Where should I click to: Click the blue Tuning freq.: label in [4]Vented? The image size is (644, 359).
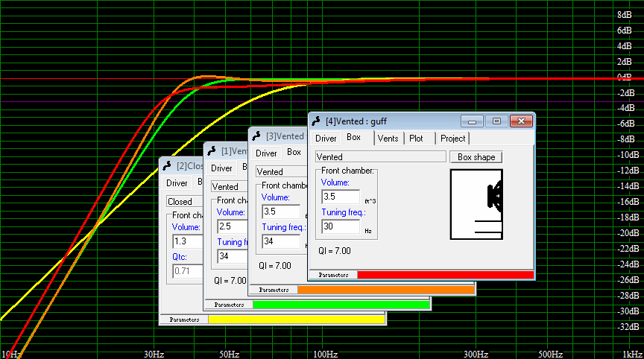click(x=344, y=212)
